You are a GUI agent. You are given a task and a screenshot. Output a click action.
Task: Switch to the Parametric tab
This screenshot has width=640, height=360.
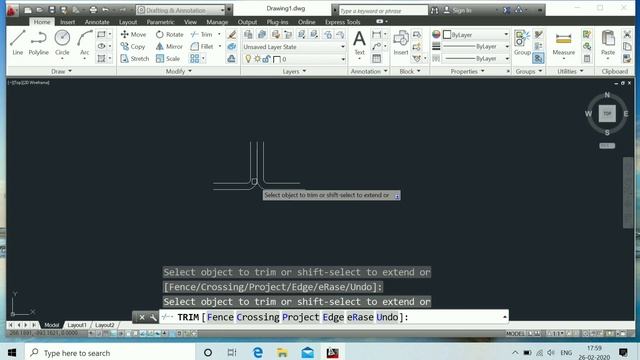(160, 22)
